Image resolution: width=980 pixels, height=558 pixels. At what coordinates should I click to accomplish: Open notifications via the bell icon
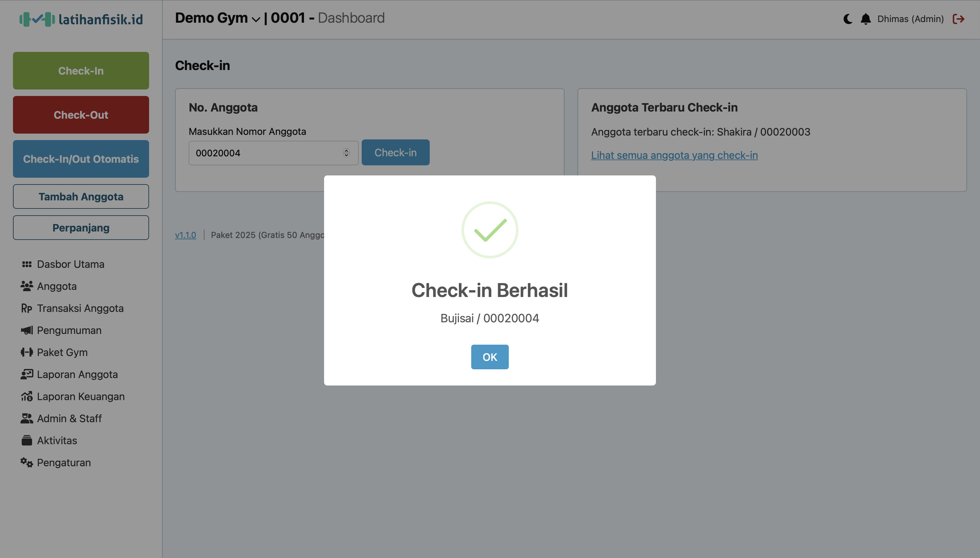866,19
